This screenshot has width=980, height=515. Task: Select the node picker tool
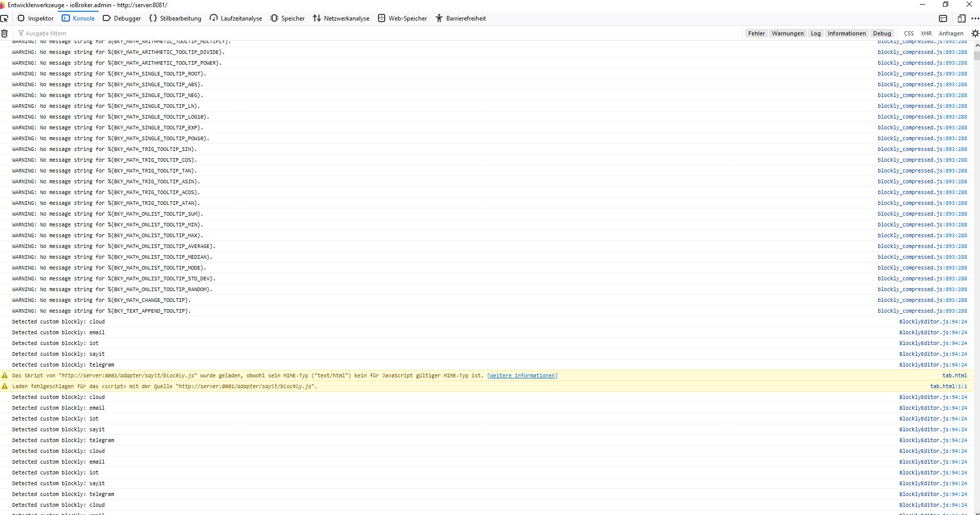pyautogui.click(x=5, y=18)
